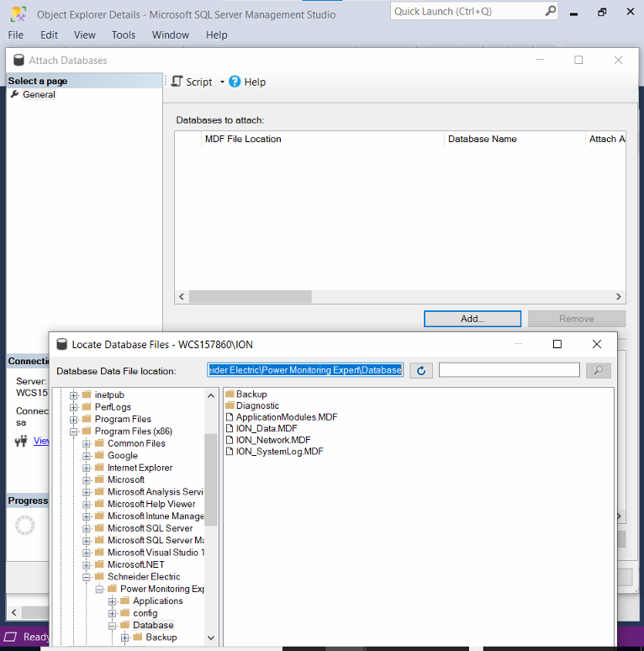Screen dimensions: 644x651
Task: Click the folder tree scroll-up arrow
Action: pos(211,395)
